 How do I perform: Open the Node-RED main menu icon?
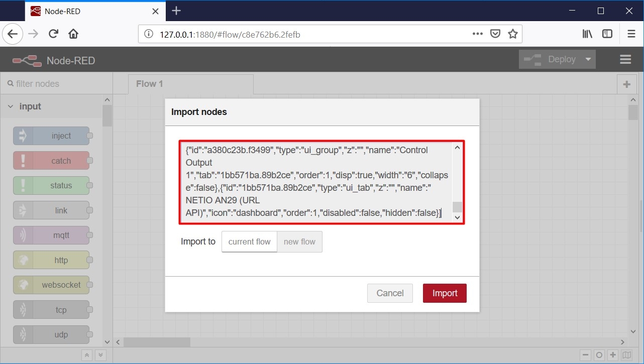pyautogui.click(x=625, y=59)
